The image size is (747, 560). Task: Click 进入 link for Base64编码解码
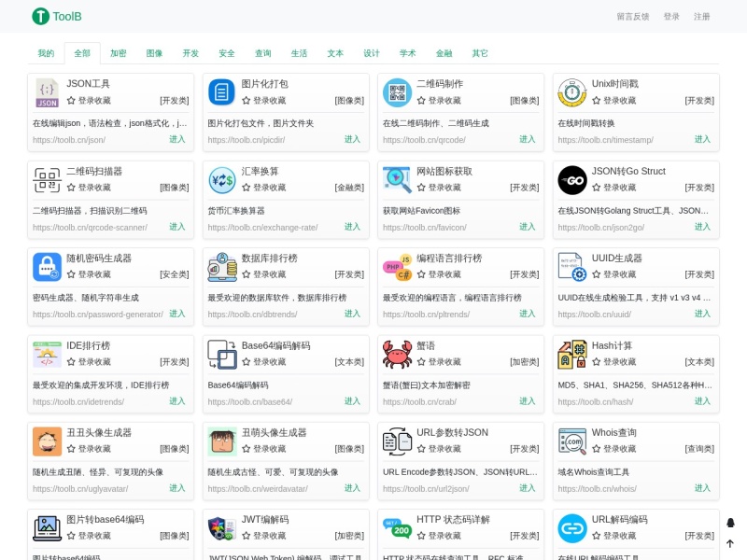[x=352, y=401]
